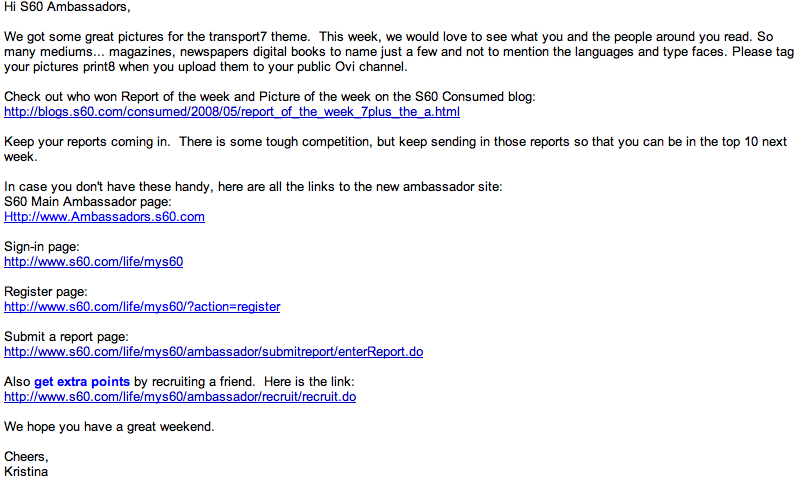Viewport: 802px width, 498px height.
Task: Click the word 'transport7' in first paragraph
Action: pyautogui.click(x=238, y=37)
